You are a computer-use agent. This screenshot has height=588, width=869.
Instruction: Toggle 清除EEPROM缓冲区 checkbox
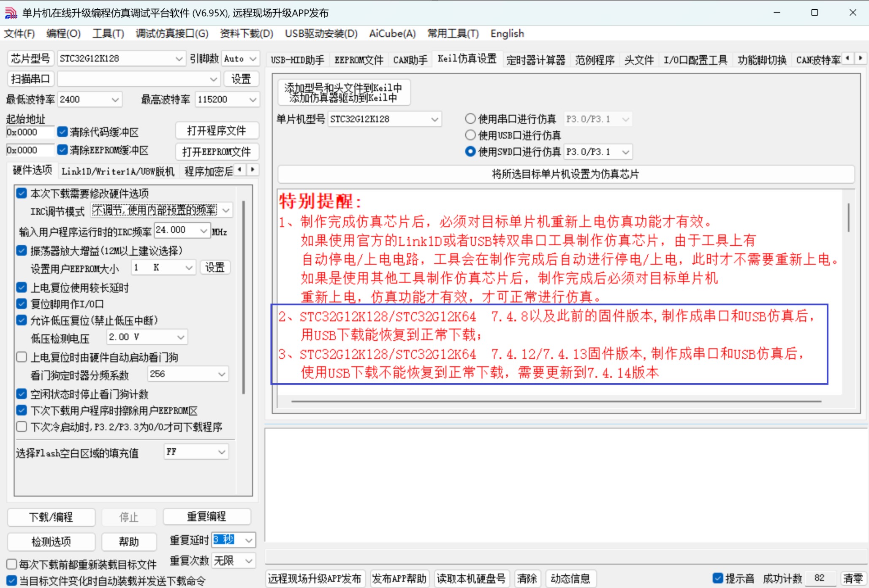pyautogui.click(x=62, y=150)
